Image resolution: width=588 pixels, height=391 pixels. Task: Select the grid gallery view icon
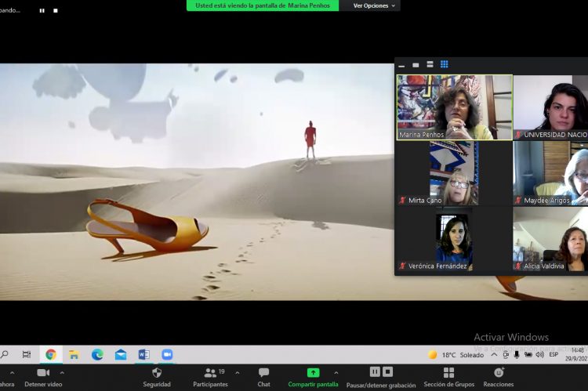pos(444,65)
